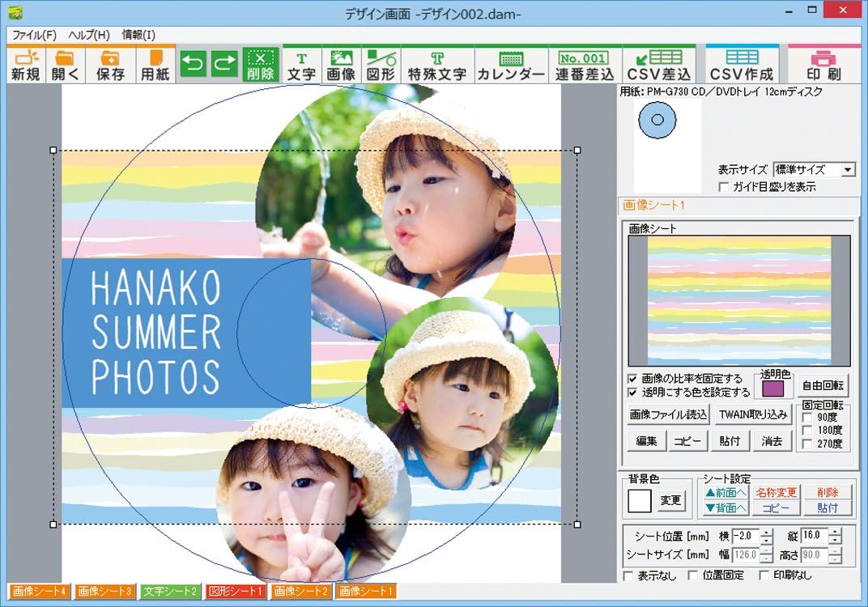The height and width of the screenshot is (607, 868).
Task: Increase 縦 position with up spinner
Action: click(835, 533)
